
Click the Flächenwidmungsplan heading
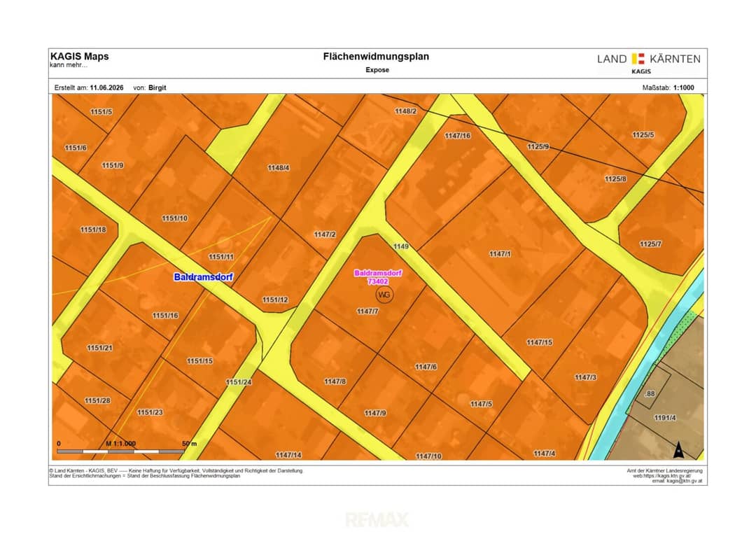click(376, 57)
